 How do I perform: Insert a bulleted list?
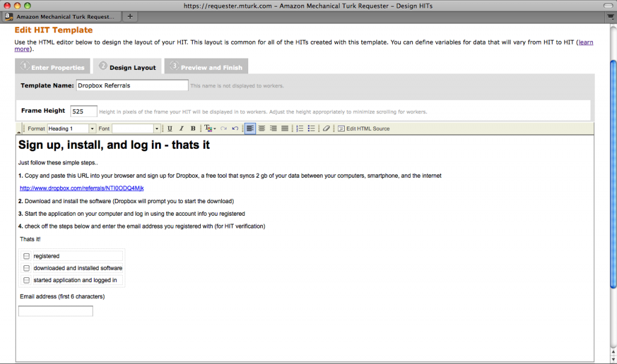tap(312, 129)
